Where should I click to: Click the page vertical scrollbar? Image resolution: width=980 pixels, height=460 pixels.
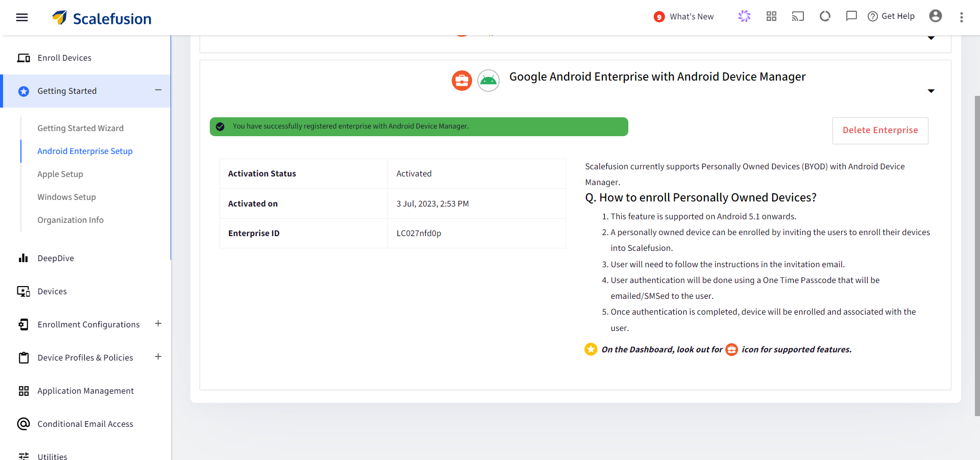click(x=977, y=255)
